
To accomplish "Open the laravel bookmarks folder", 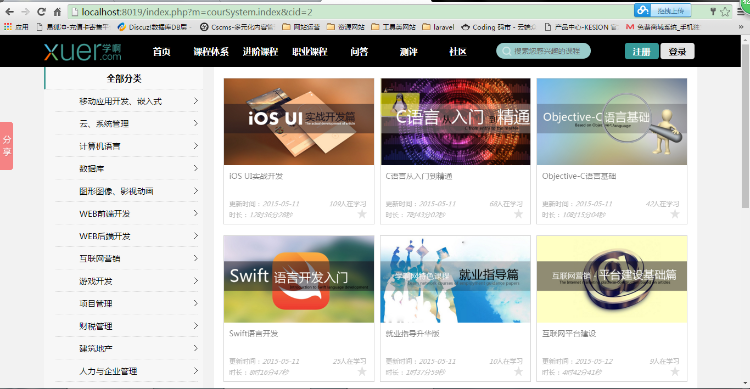I will click(x=438, y=27).
